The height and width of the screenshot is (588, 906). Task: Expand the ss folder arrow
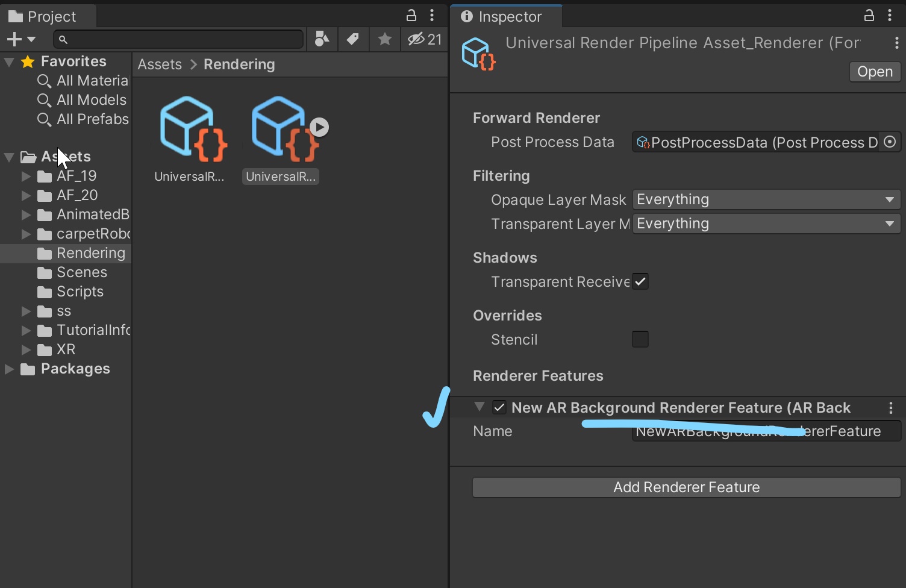tap(26, 311)
